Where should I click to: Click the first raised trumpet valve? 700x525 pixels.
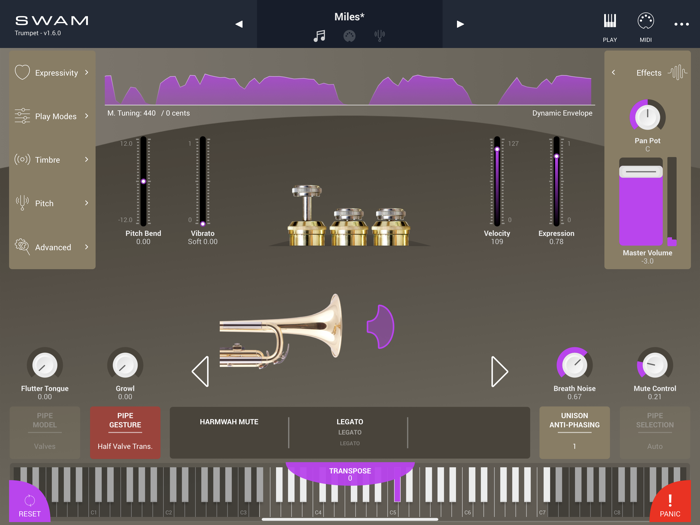click(307, 216)
